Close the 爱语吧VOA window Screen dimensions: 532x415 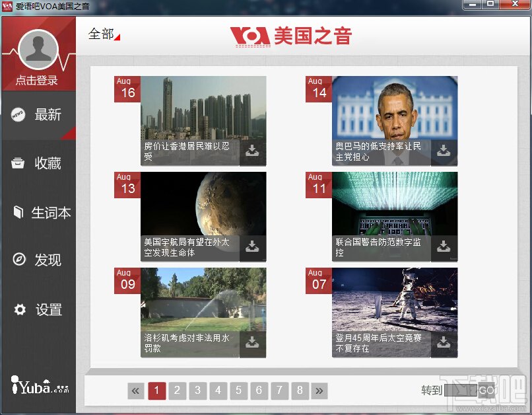[x=515, y=5]
